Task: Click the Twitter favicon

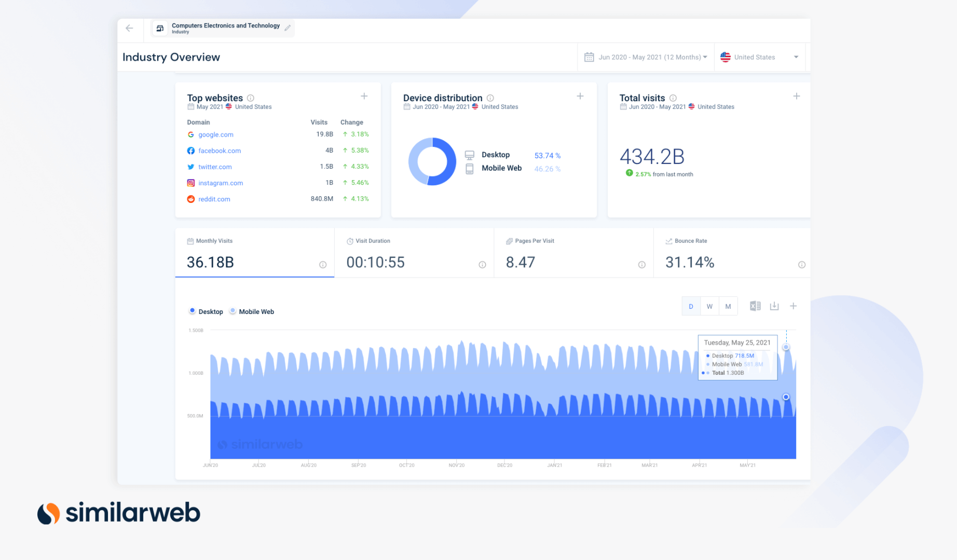Action: pos(191,167)
